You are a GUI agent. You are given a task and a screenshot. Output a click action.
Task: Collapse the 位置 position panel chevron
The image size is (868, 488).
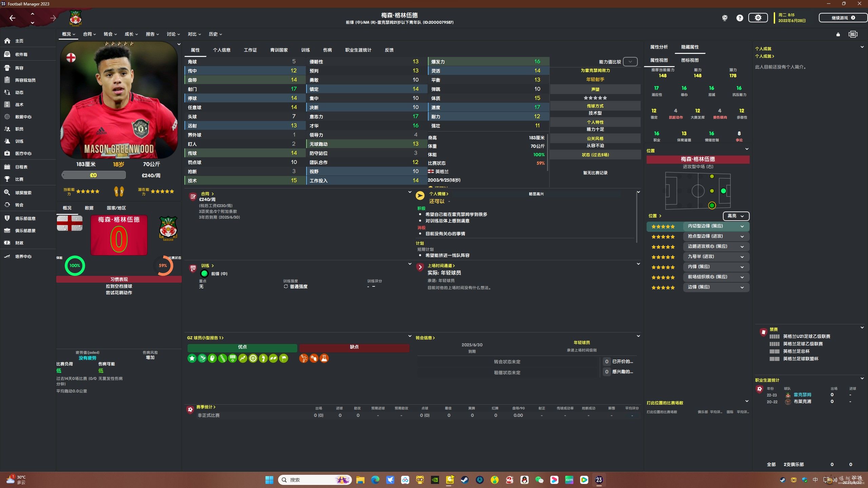coord(747,149)
